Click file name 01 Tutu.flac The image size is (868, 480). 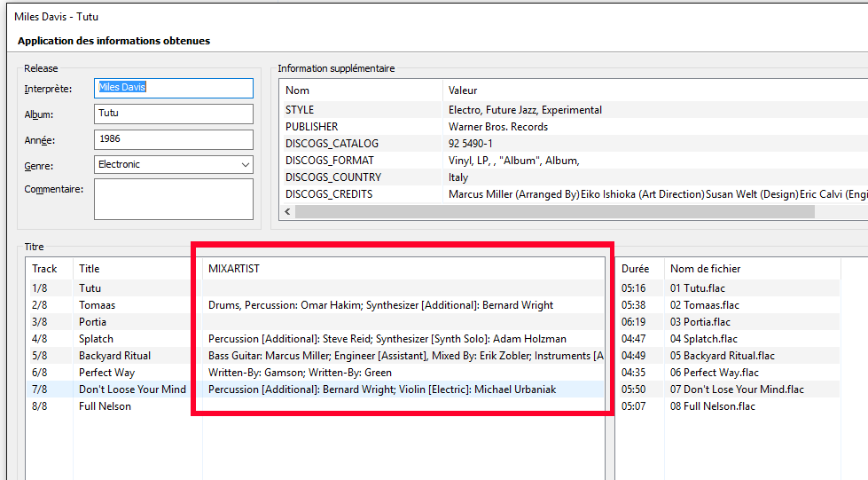698,288
